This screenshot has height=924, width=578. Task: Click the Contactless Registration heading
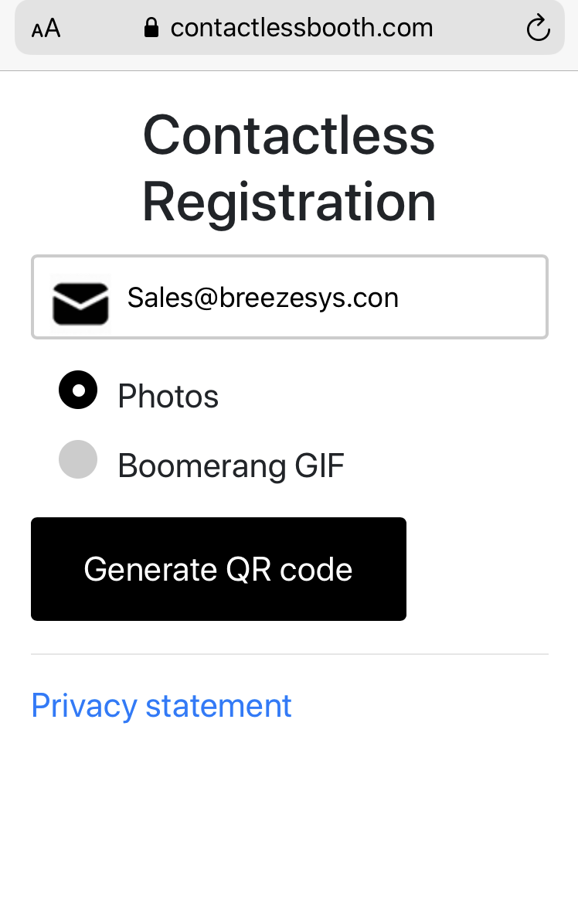[x=289, y=169]
